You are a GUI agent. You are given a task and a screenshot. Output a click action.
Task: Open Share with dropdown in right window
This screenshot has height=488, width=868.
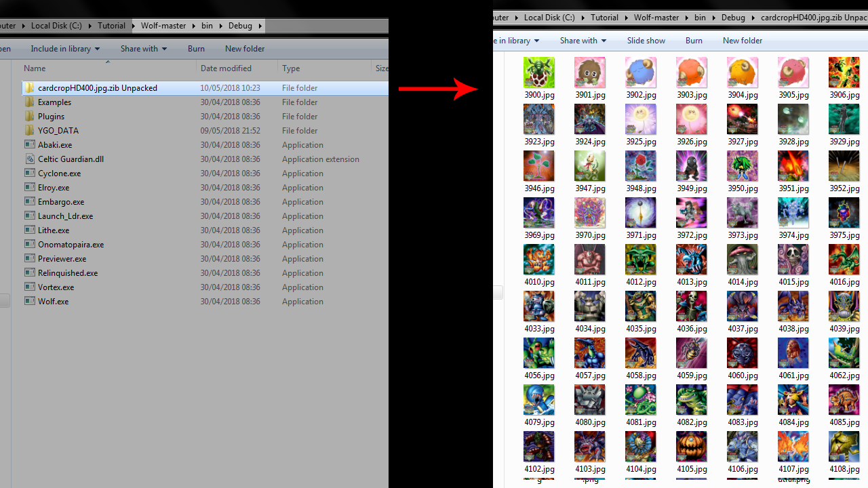pos(583,41)
